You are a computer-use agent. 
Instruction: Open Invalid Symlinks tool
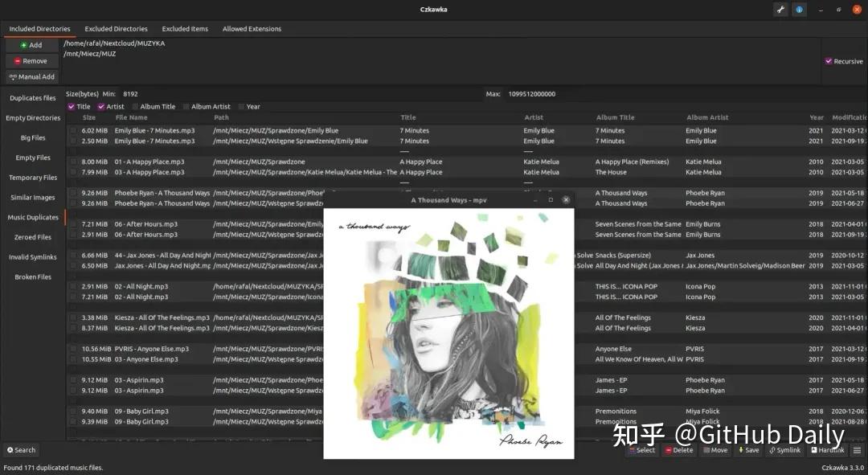[x=33, y=257]
